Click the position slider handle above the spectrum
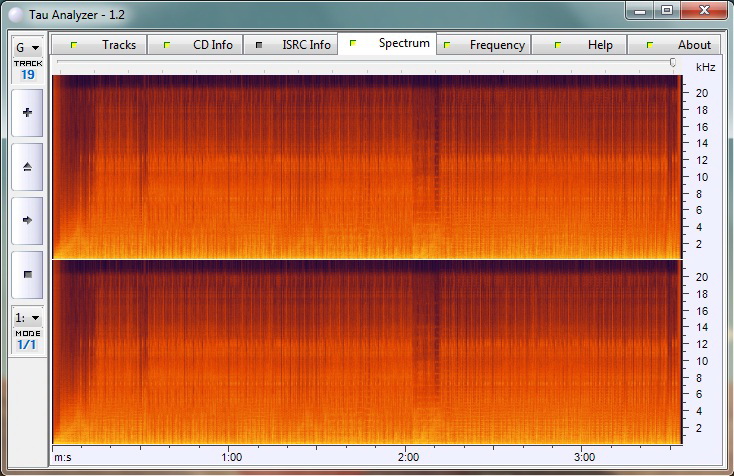Screen dimensions: 734x476 (x=673, y=62)
